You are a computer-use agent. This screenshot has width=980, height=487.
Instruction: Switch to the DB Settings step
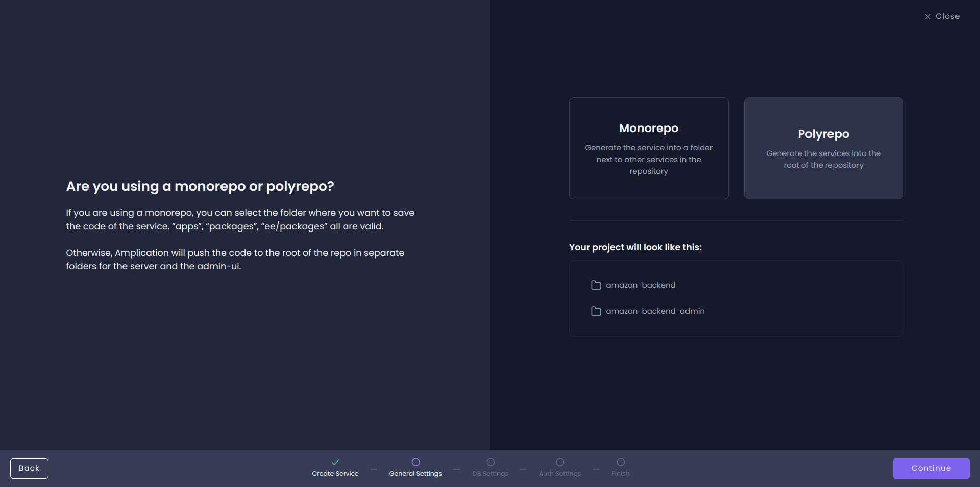[x=490, y=468]
